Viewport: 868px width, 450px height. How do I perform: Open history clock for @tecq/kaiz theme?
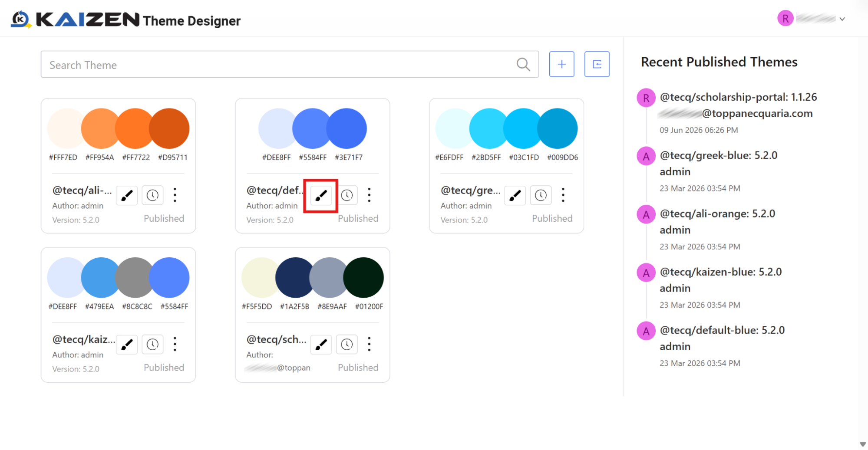coord(152,345)
